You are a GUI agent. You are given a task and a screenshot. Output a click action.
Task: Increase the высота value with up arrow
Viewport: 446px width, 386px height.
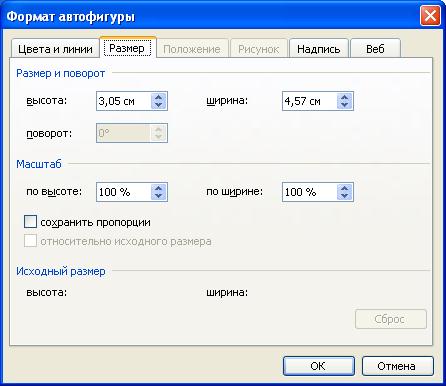coord(158,97)
